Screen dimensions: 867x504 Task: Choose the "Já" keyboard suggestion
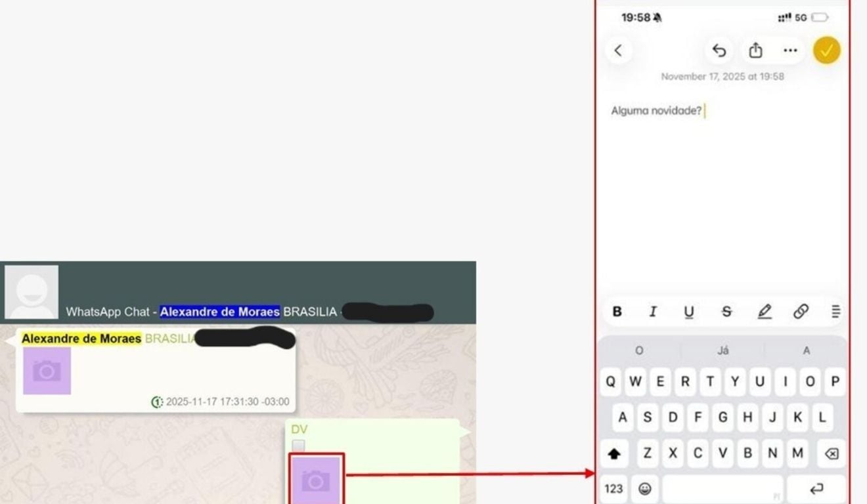pos(722,350)
